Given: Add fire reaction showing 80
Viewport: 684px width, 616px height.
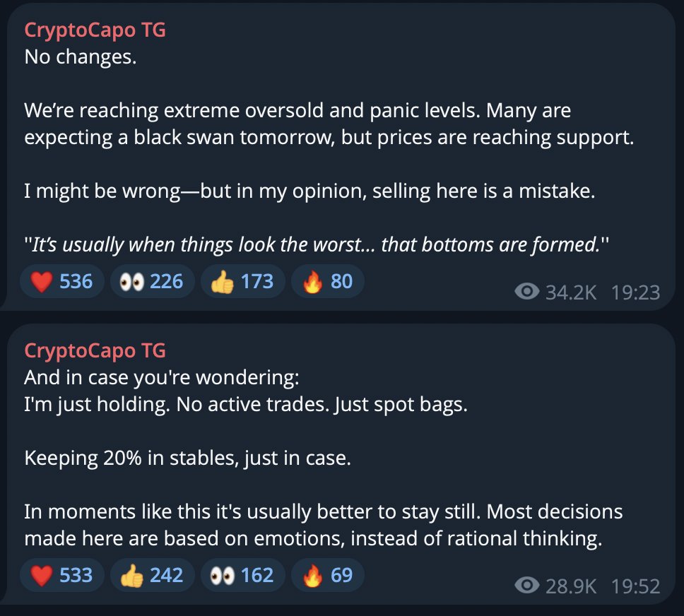Looking at the screenshot, I should (328, 281).
